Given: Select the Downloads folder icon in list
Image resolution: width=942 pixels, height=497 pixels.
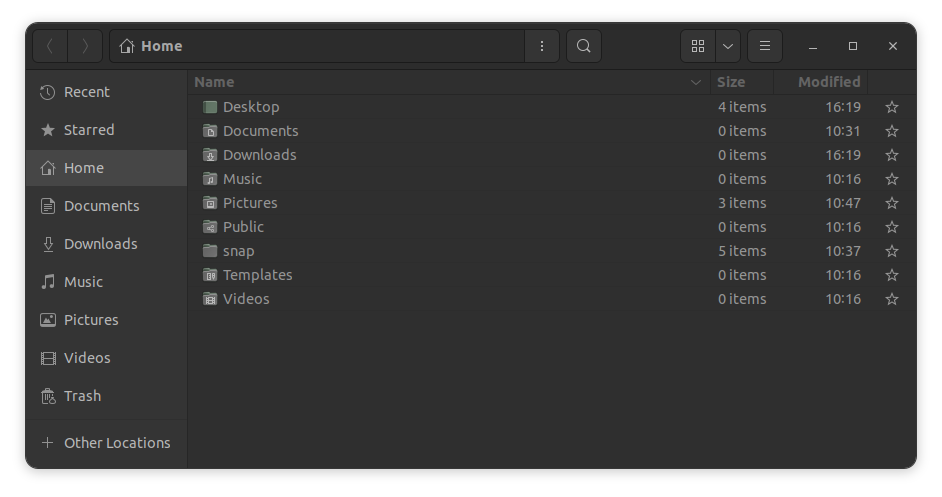Looking at the screenshot, I should tap(210, 155).
